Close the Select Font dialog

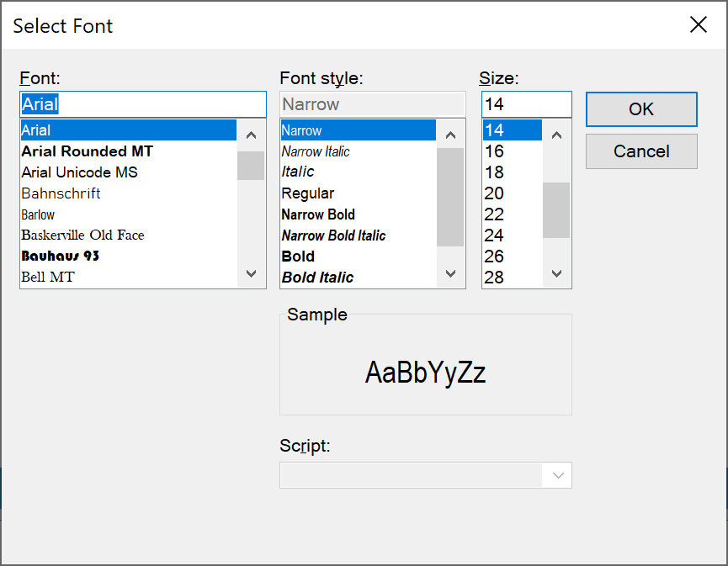(699, 24)
